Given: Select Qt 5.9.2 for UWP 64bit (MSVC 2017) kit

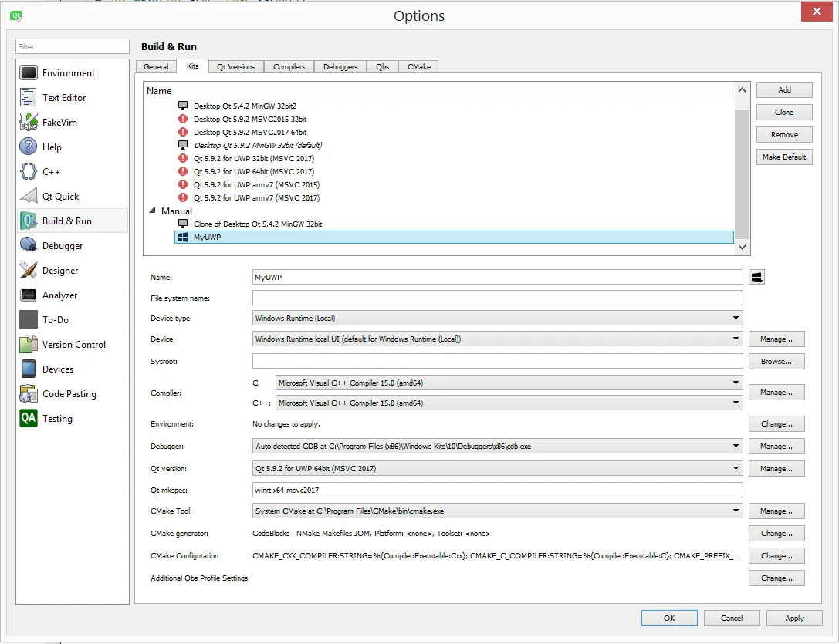Looking at the screenshot, I should coord(254,171).
